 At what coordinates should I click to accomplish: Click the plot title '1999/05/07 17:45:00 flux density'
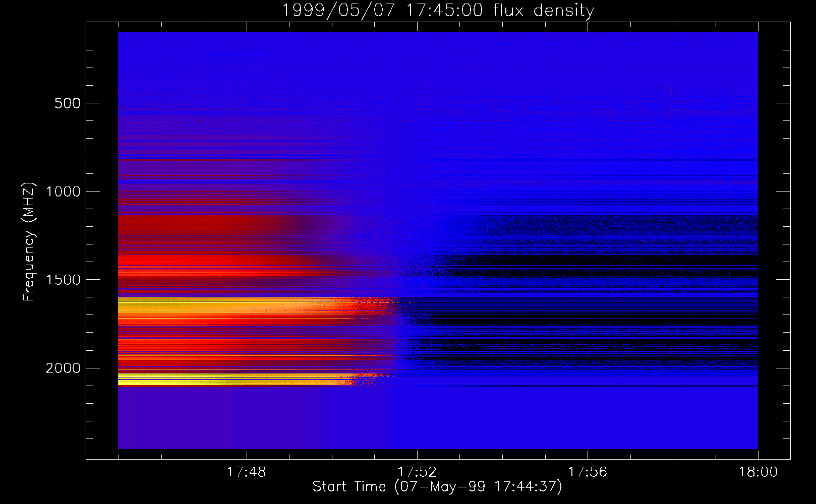click(x=438, y=10)
